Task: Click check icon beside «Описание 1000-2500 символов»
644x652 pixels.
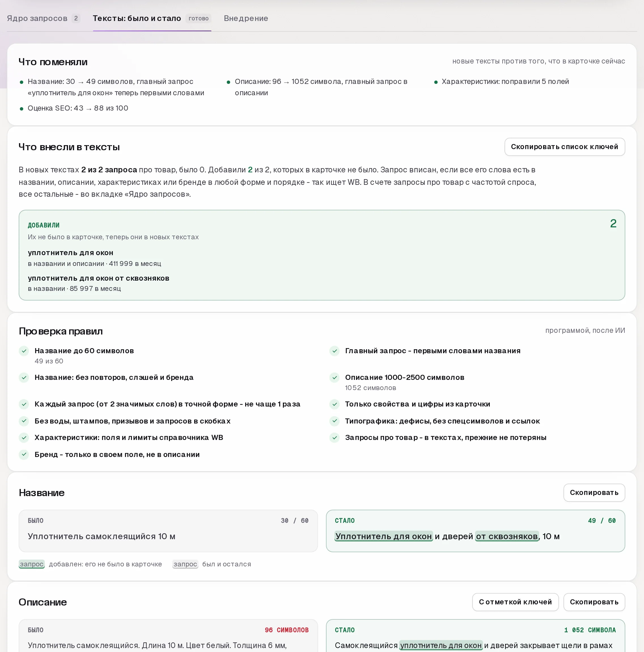Action: (x=334, y=378)
